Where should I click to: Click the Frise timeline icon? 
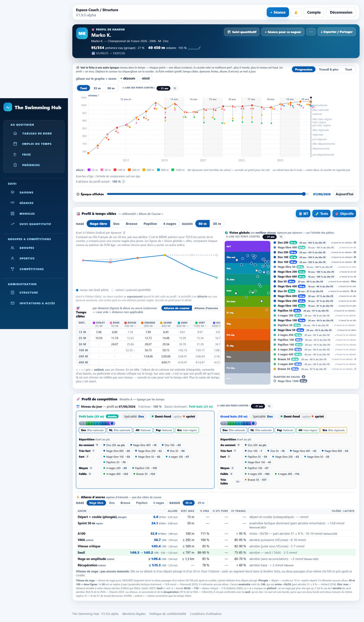click(x=15, y=154)
